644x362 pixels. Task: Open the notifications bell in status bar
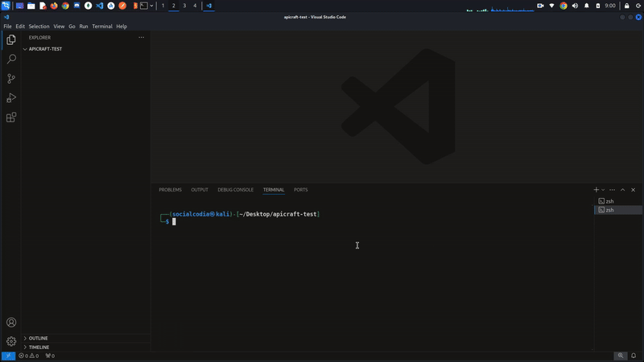(x=634, y=356)
